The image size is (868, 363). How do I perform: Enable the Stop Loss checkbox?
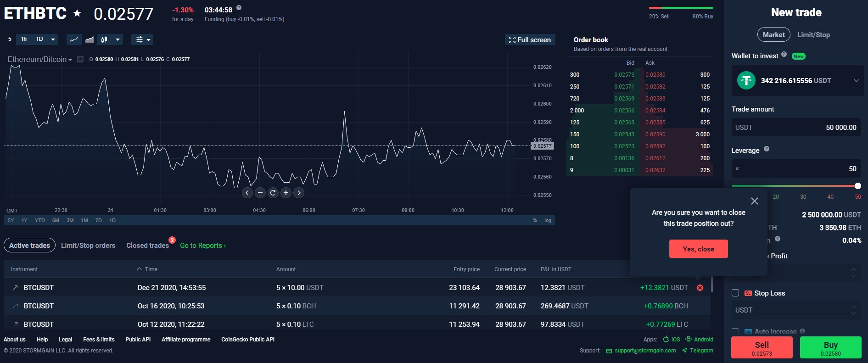(x=735, y=293)
